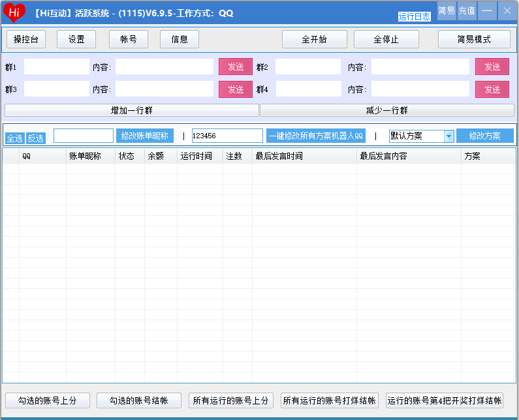The image size is (519, 420).
Task: Focus the 群3 group number field
Action: pos(57,89)
